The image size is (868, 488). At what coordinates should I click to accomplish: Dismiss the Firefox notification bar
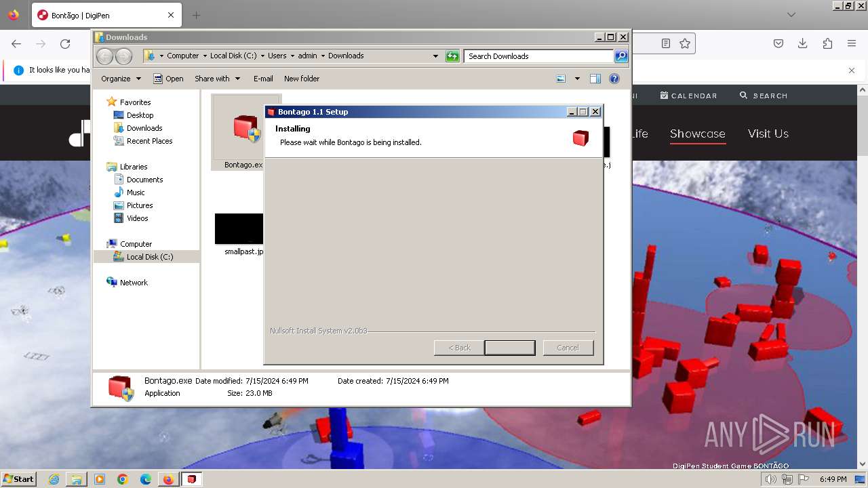tap(852, 70)
